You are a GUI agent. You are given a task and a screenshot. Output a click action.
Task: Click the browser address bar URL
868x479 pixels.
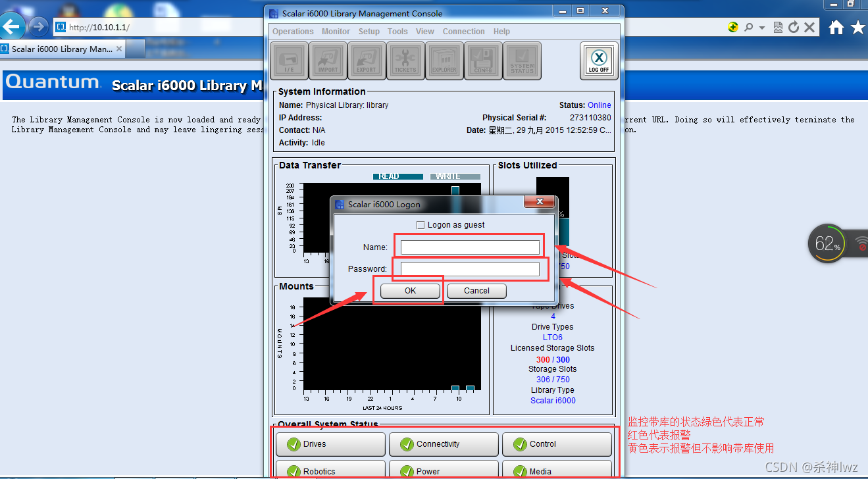(x=99, y=28)
